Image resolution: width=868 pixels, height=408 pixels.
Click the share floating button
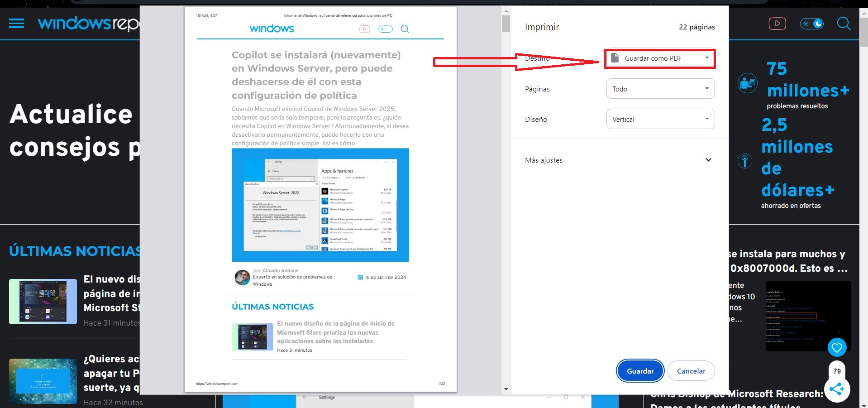(x=837, y=389)
